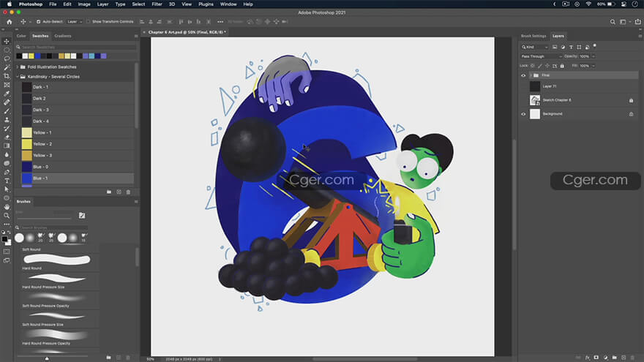The height and width of the screenshot is (362, 644).
Task: Create new swatch group folder icon
Action: coord(109,192)
